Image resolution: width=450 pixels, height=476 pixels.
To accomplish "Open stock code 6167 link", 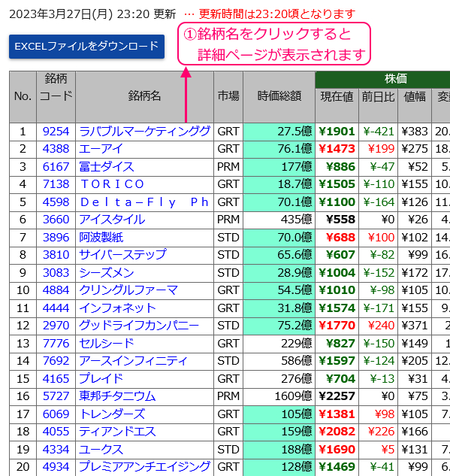I will (x=56, y=167).
